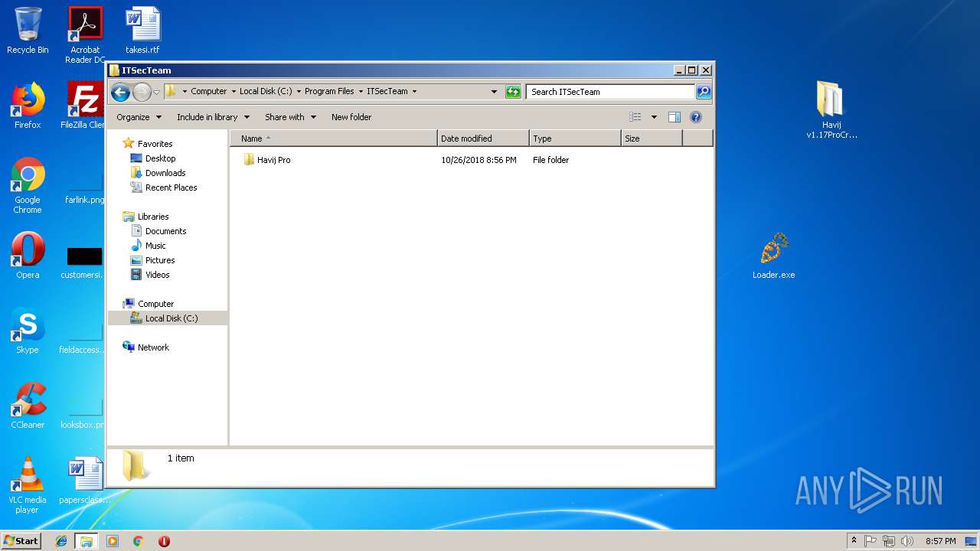Image resolution: width=980 pixels, height=551 pixels.
Task: Open the Documents library
Action: (165, 231)
